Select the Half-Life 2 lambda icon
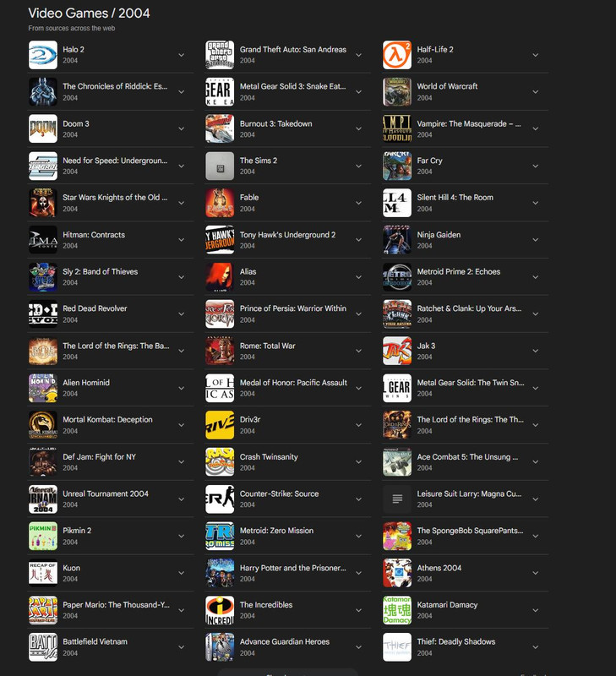This screenshot has width=616, height=676. 397,55
